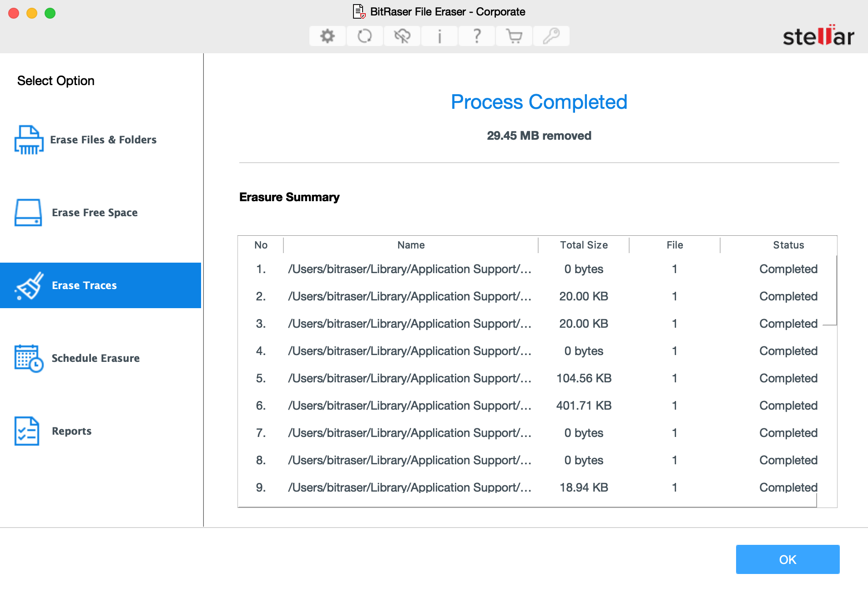The image size is (868, 589).
Task: Click row 1's Completed status
Action: [788, 269]
